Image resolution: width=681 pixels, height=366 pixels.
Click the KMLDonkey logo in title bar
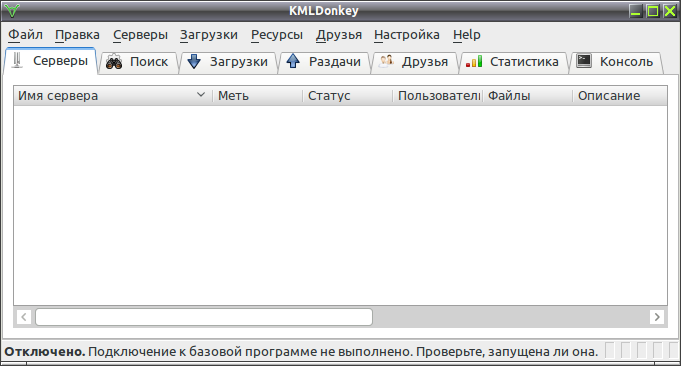[11, 10]
